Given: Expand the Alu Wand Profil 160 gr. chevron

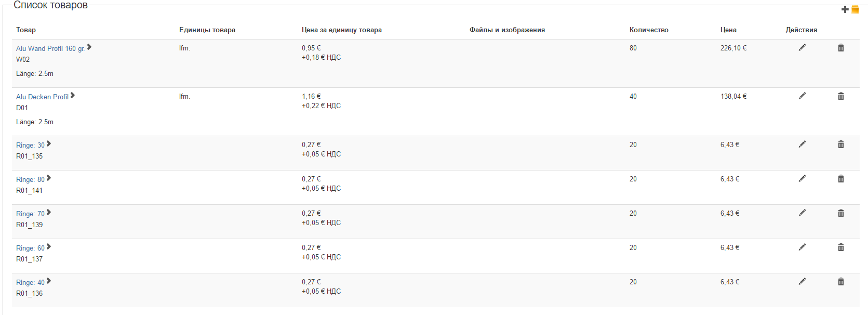Looking at the screenshot, I should pos(89,47).
